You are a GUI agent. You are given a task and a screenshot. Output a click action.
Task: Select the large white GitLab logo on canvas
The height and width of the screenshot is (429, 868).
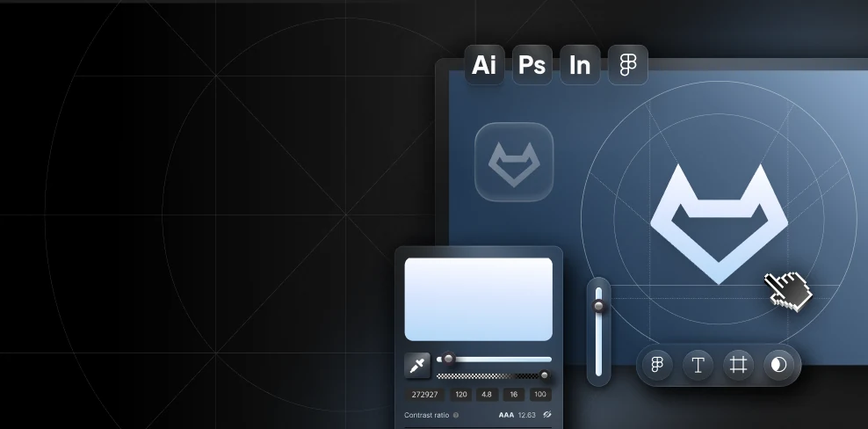719,223
